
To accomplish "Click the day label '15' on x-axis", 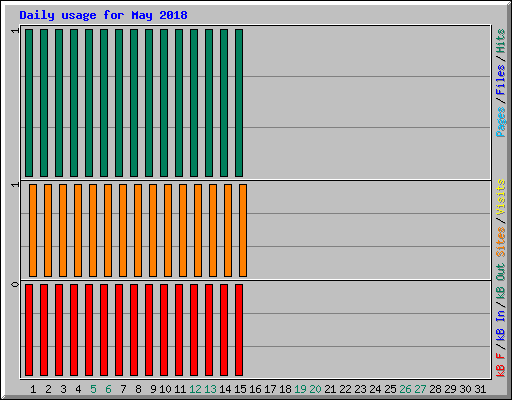I will click(x=240, y=389).
